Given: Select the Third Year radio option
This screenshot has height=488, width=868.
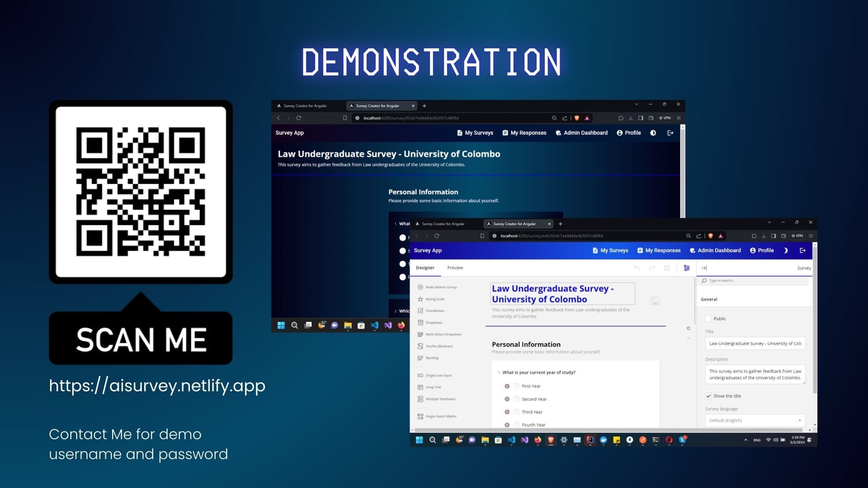Looking at the screenshot, I should pos(516,412).
